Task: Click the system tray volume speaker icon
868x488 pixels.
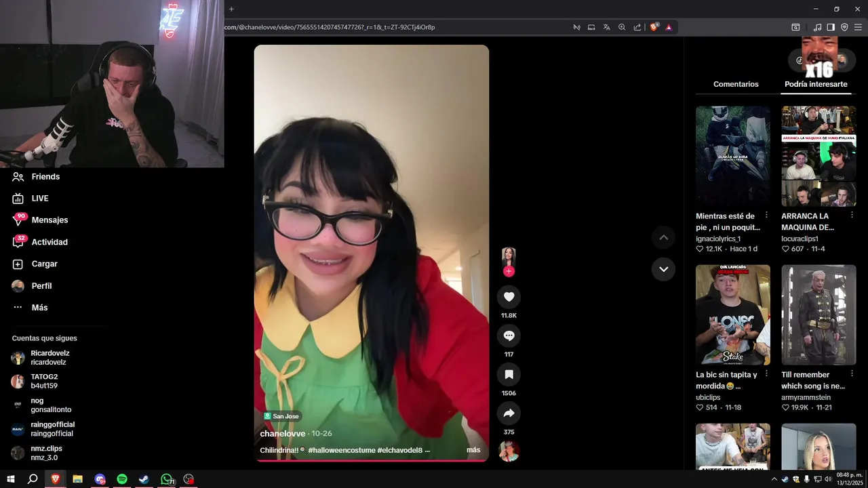Action: click(828, 479)
